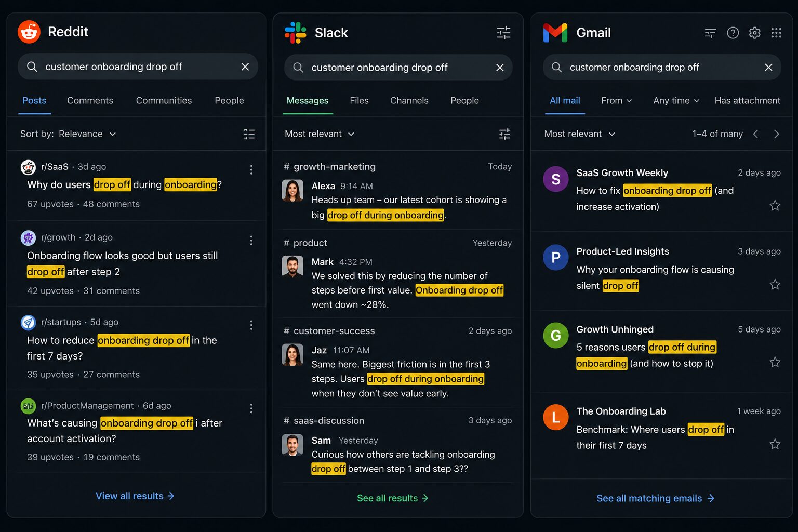The image size is (798, 532).
Task: Click the r/SaaS community avatar
Action: tap(28, 167)
